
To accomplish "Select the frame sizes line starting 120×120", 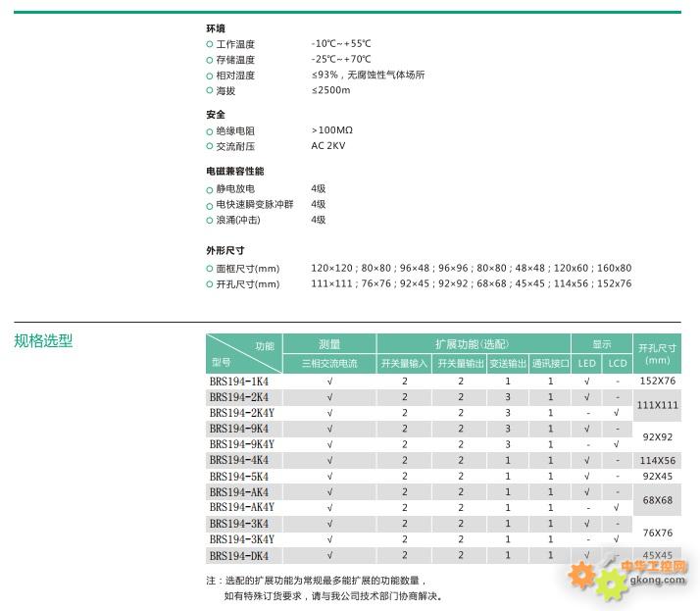I will (x=472, y=268).
